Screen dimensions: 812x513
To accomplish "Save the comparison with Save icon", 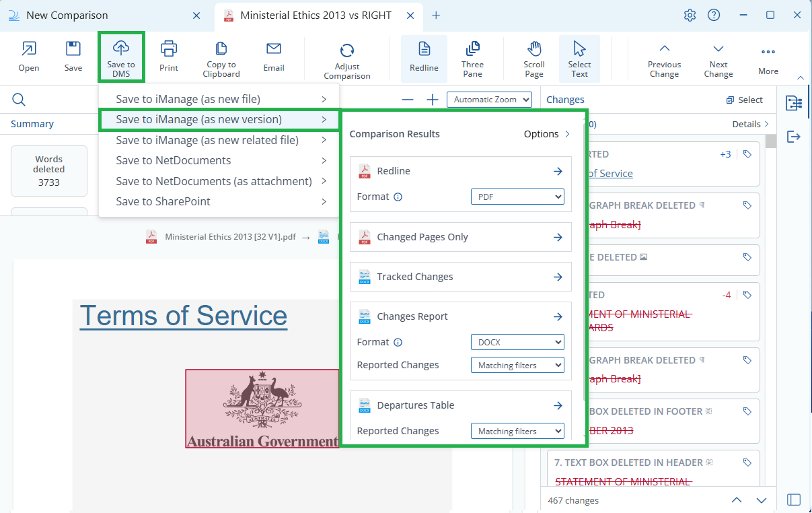I will [x=73, y=57].
